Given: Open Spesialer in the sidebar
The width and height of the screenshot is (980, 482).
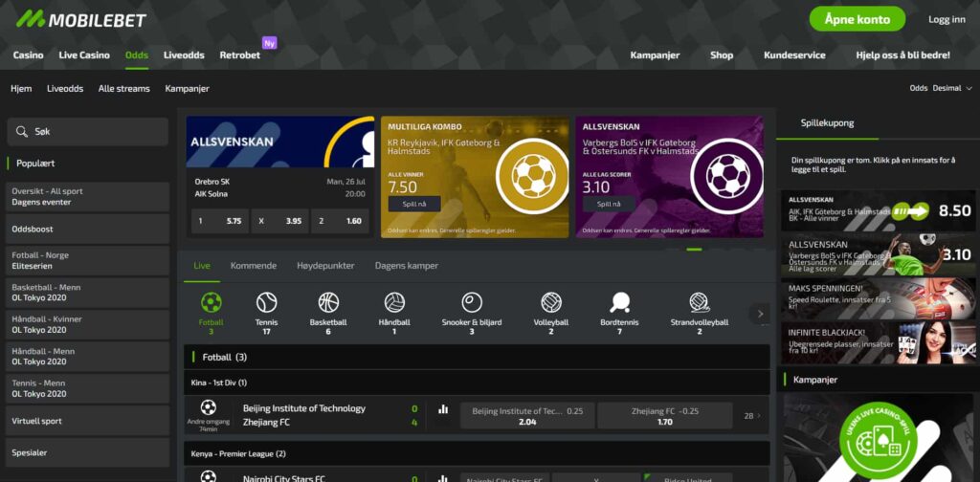Looking at the screenshot, I should (x=87, y=452).
